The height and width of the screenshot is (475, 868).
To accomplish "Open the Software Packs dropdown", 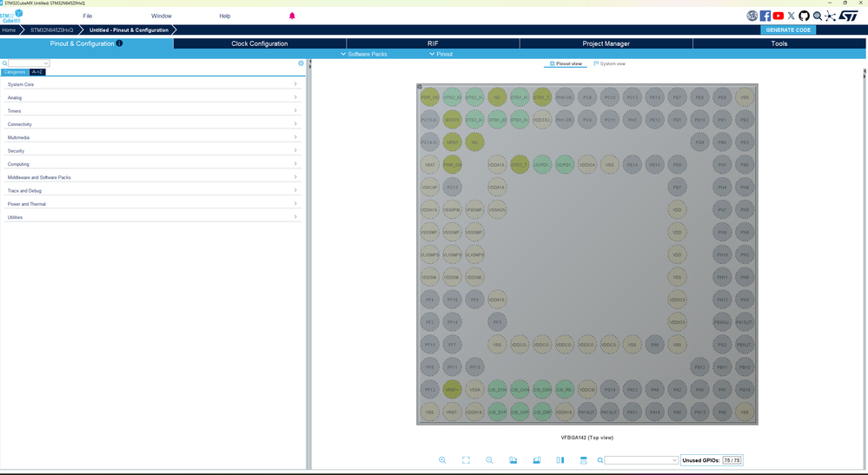I will click(x=364, y=54).
